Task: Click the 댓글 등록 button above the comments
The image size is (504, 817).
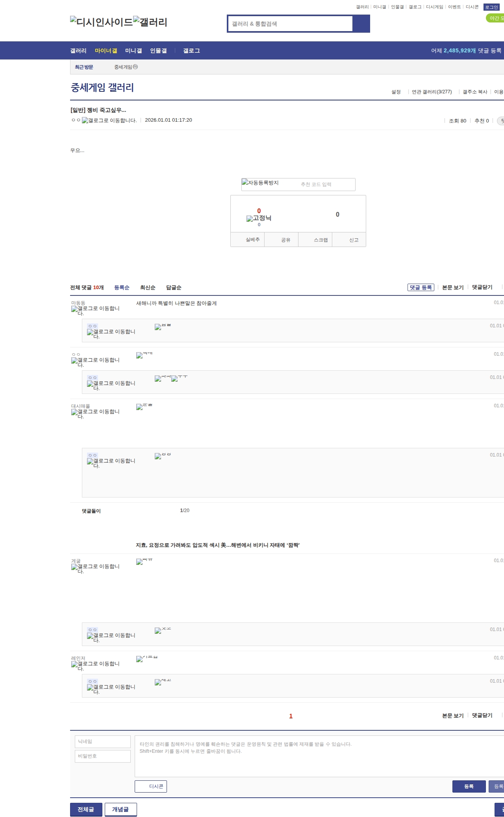Action: pyautogui.click(x=421, y=287)
